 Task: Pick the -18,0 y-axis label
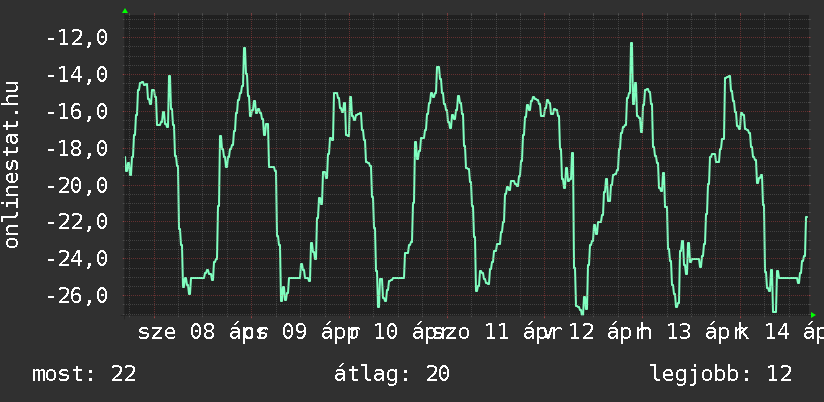click(x=76, y=149)
